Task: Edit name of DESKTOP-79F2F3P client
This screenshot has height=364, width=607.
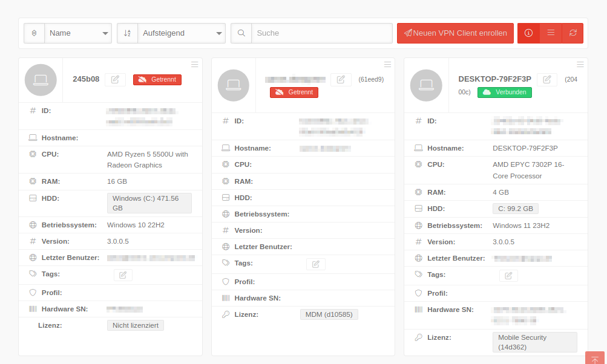Action: 546,80
